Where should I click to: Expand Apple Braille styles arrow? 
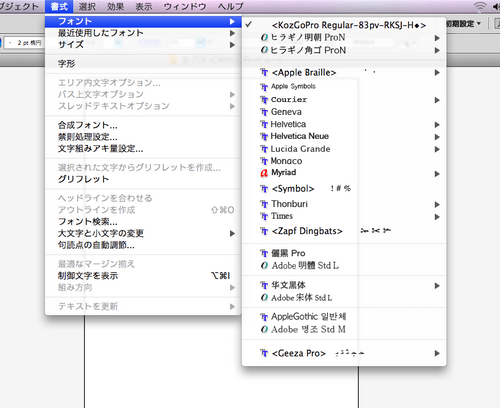click(x=437, y=72)
